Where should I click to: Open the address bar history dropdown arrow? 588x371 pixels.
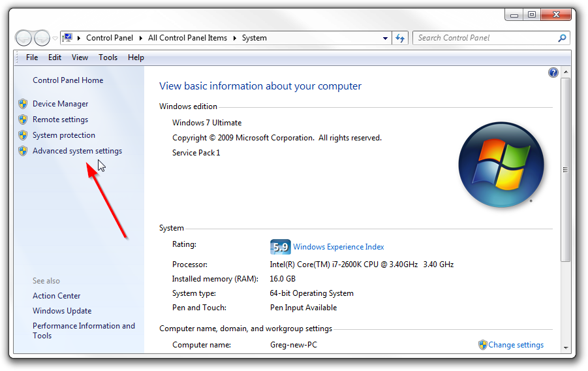(385, 39)
